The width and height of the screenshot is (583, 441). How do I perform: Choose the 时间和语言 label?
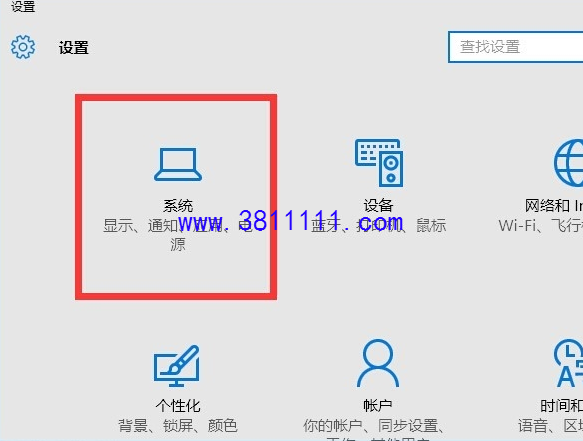click(561, 405)
